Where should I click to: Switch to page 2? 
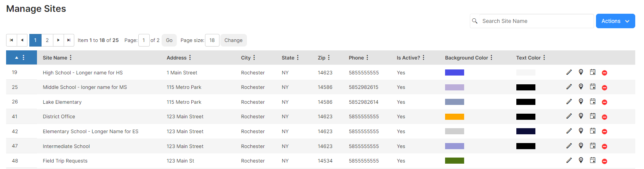pyautogui.click(x=47, y=40)
